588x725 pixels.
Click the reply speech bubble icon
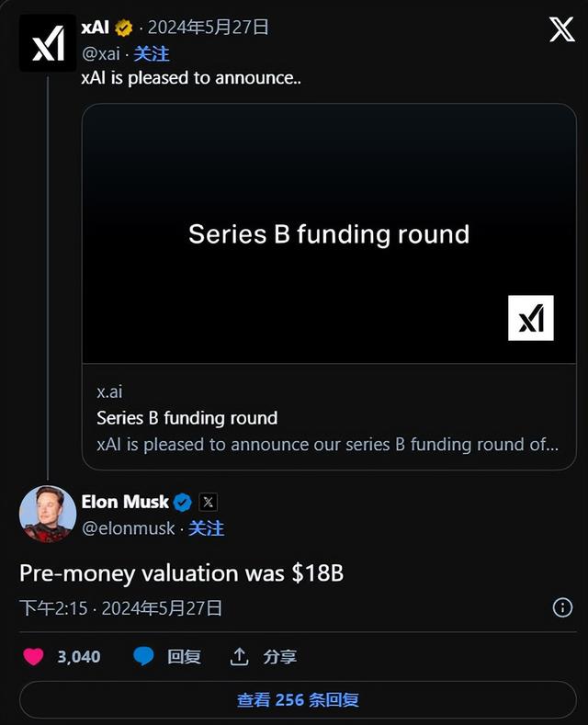(x=143, y=656)
